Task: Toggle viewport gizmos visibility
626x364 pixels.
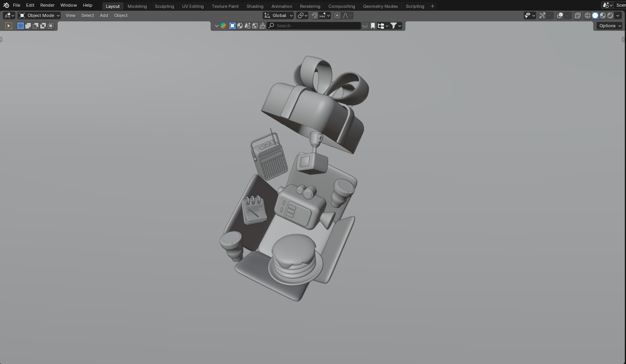Action: click(542, 15)
